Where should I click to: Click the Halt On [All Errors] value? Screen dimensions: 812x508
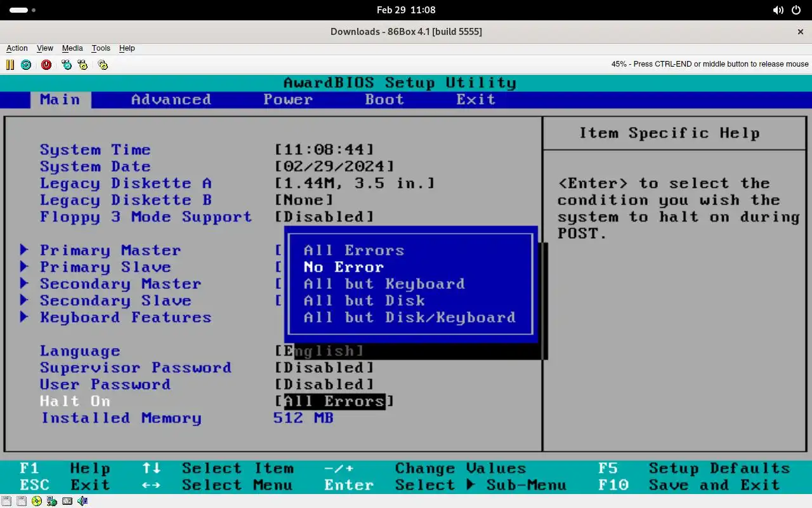(334, 401)
